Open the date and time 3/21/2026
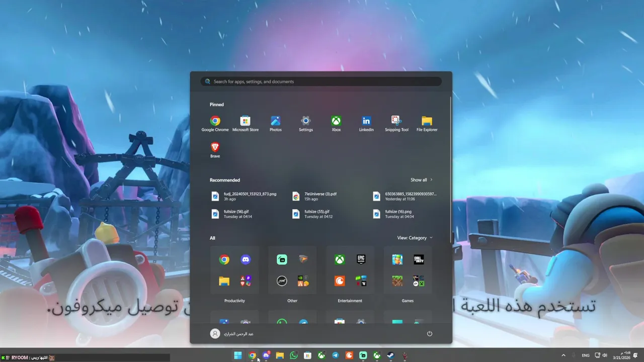Image resolution: width=644 pixels, height=362 pixels. [x=621, y=355]
